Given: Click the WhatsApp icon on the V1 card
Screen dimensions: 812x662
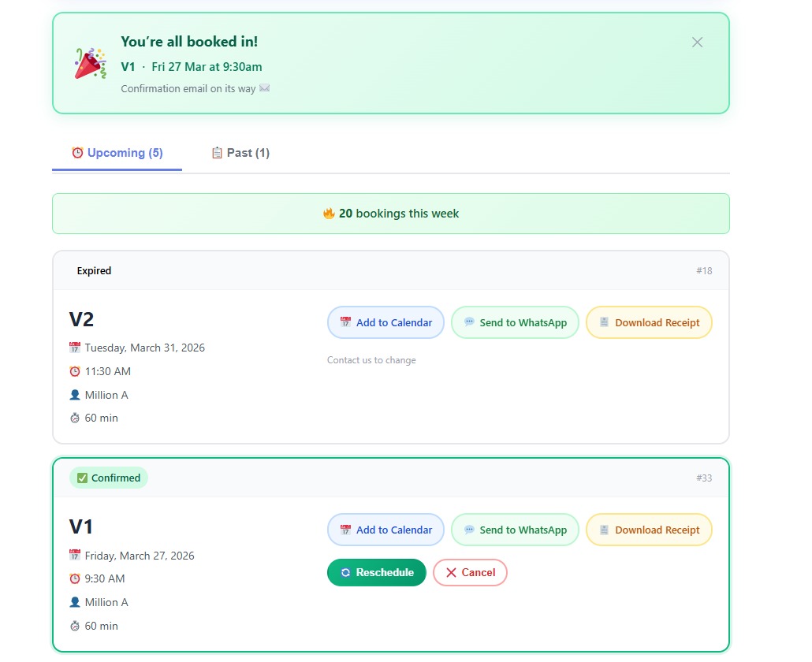Looking at the screenshot, I should 469,530.
